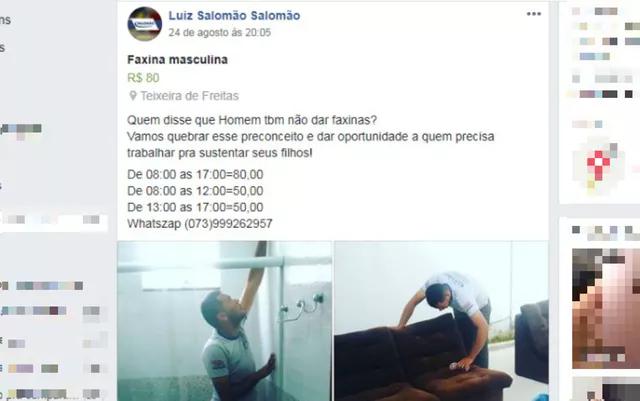Open the blurred photo in right sidebar
Image resolution: width=640 pixels, height=401 pixels.
(x=606, y=308)
